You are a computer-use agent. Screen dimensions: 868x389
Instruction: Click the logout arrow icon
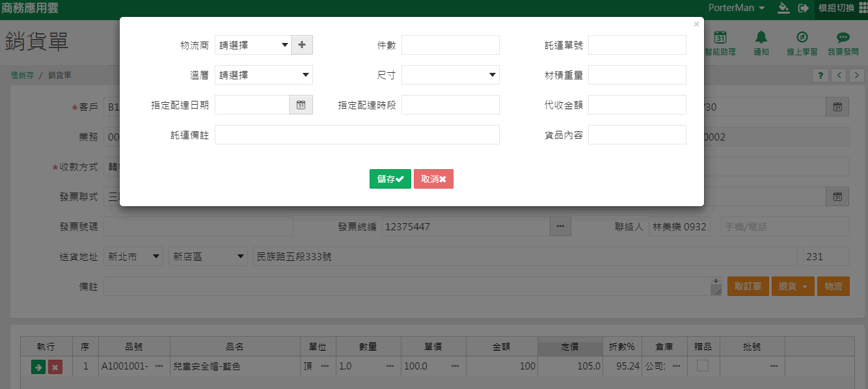coord(804,8)
